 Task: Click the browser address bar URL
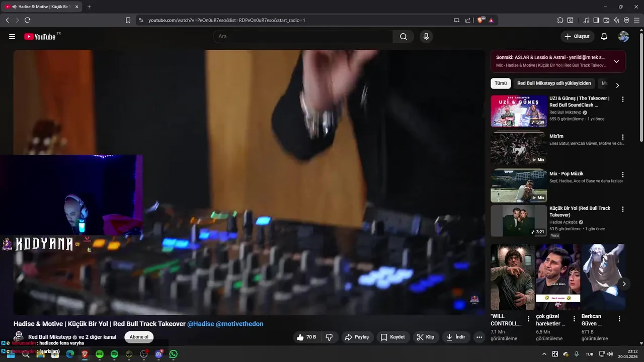(x=227, y=20)
